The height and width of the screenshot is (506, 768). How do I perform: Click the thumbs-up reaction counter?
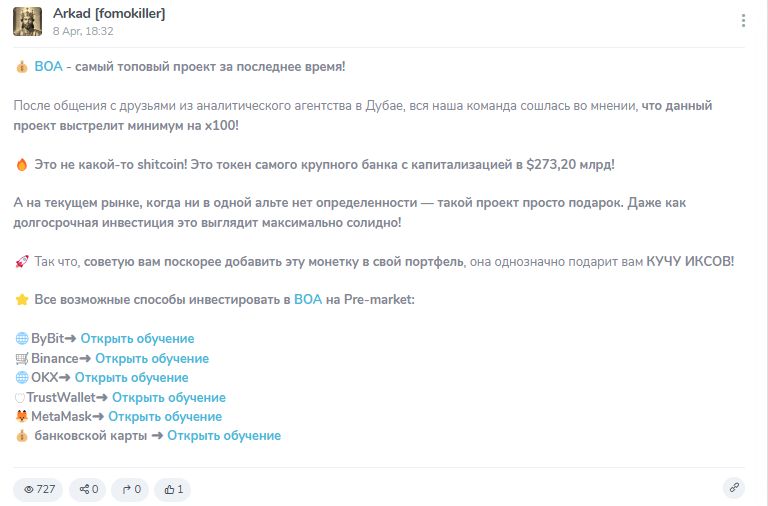173,489
